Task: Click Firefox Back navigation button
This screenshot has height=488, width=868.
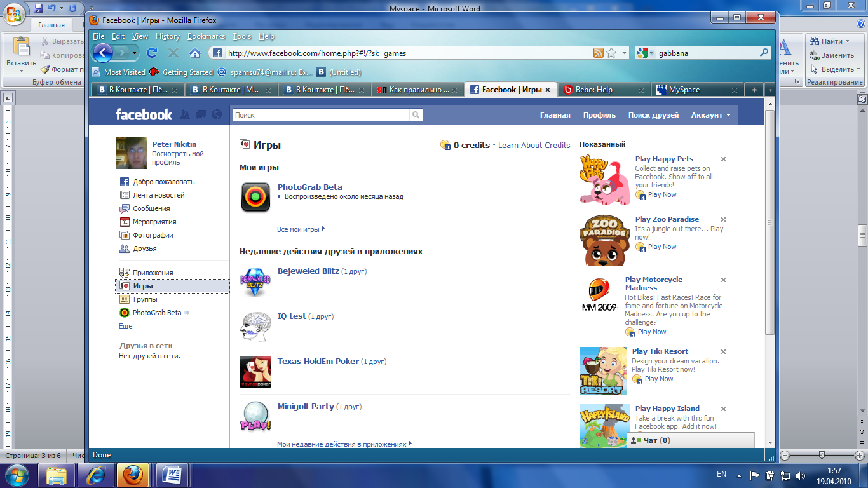Action: coord(103,53)
